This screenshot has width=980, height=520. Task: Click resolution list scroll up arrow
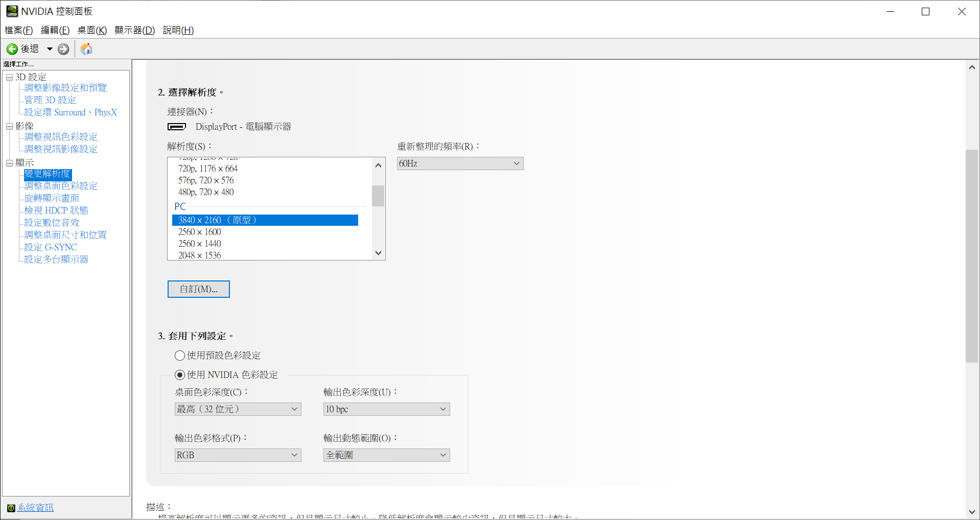378,165
